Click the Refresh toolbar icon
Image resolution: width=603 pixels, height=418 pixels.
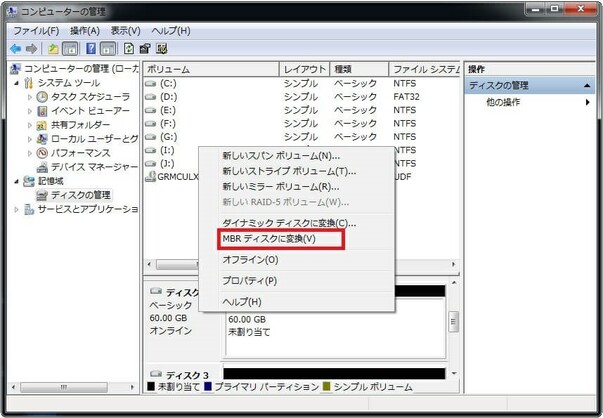point(128,49)
